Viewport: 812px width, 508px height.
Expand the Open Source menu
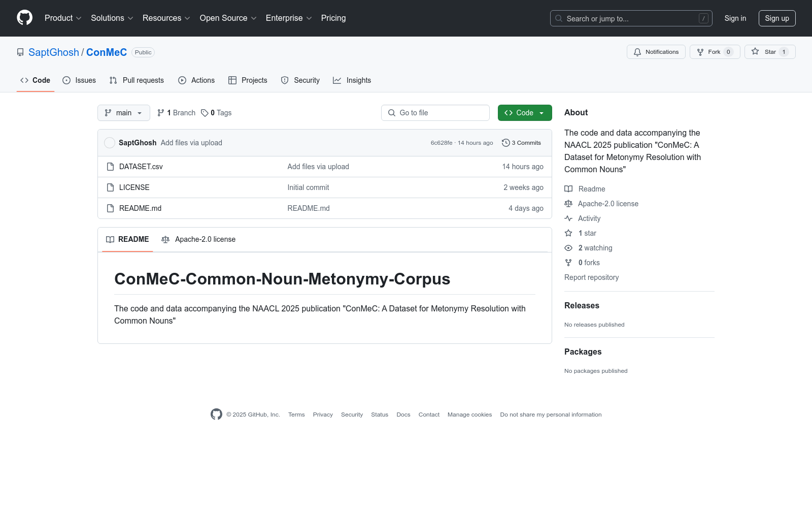click(x=228, y=18)
